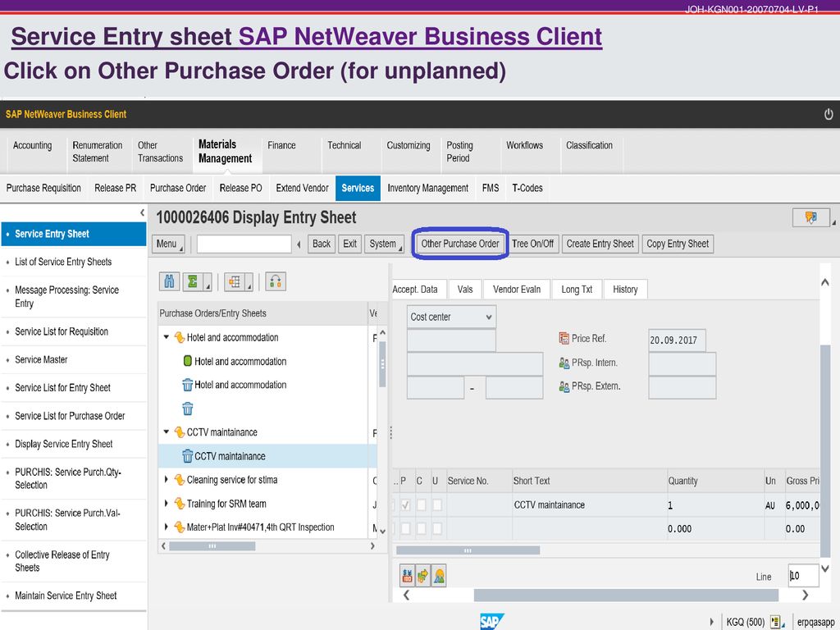Click the Back button
The width and height of the screenshot is (840, 630).
pyautogui.click(x=322, y=244)
